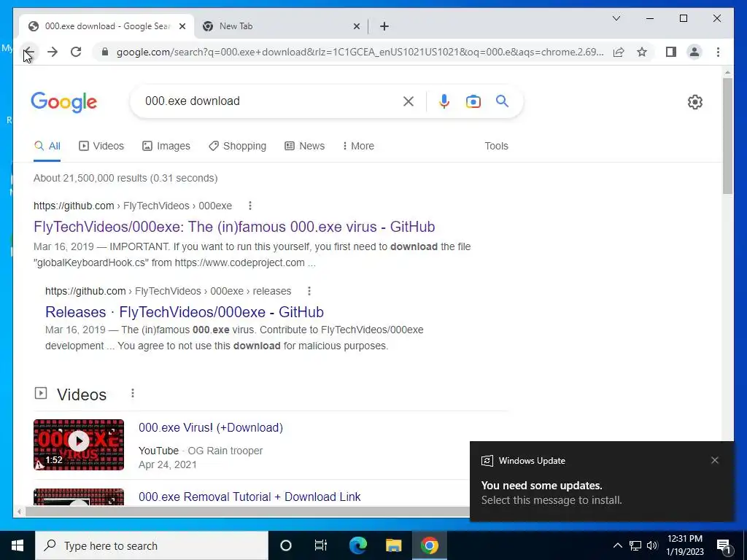Go back using Chrome's back arrow
This screenshot has width=747, height=560.
coord(29,52)
